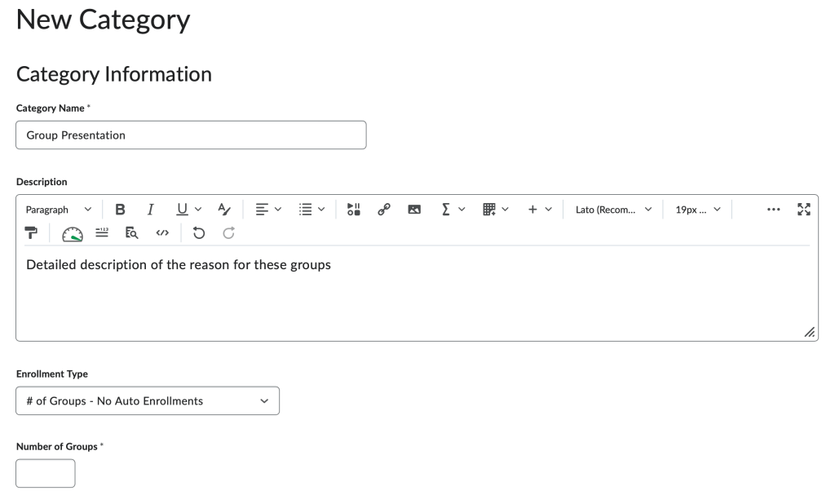
Task: Insert an image into the description
Action: 414,209
